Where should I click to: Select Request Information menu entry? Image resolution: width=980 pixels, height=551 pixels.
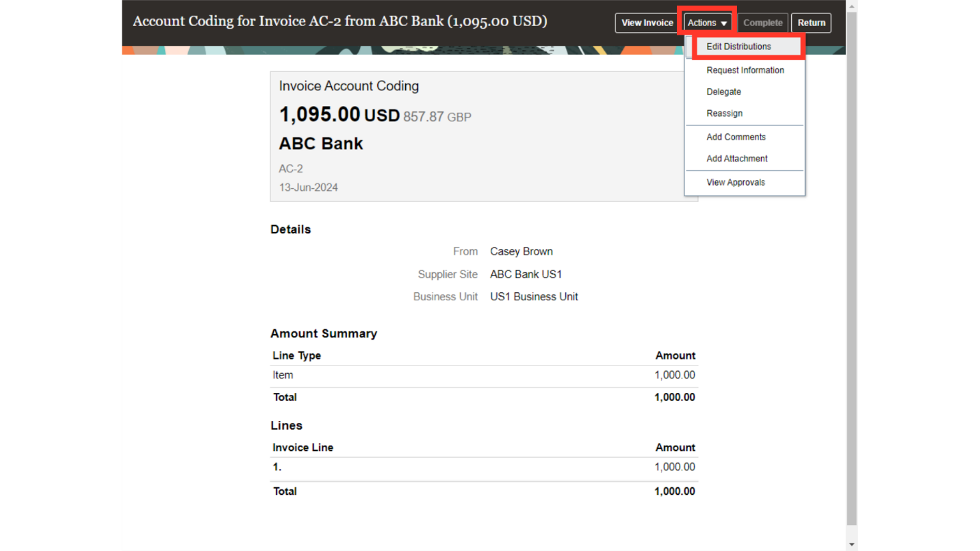[745, 71]
